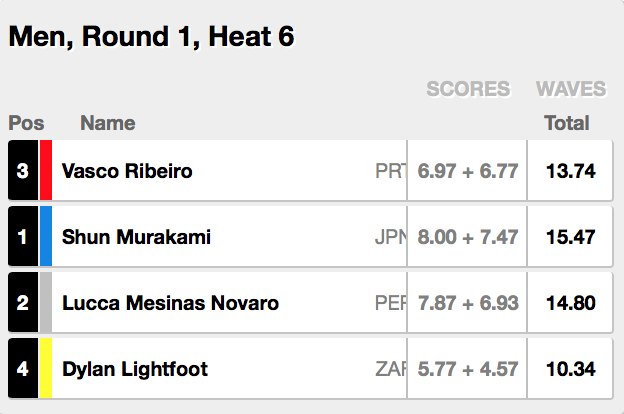Click position badge 1 for Murakami

pos(23,237)
